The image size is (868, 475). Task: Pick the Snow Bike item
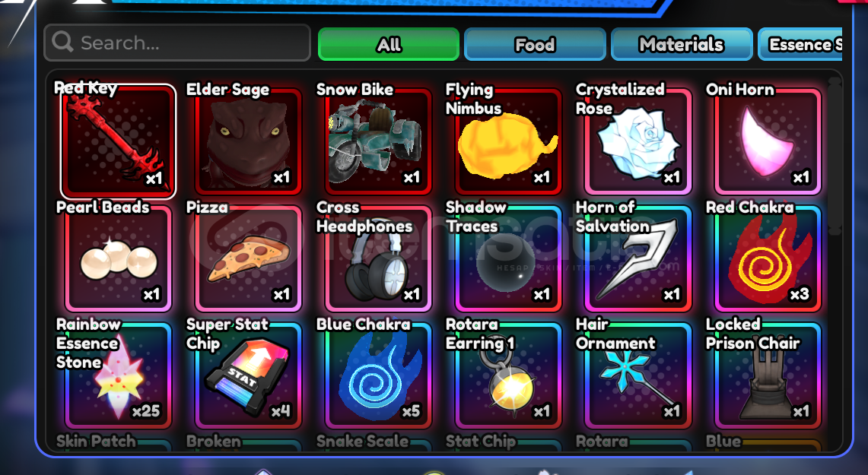tap(378, 141)
